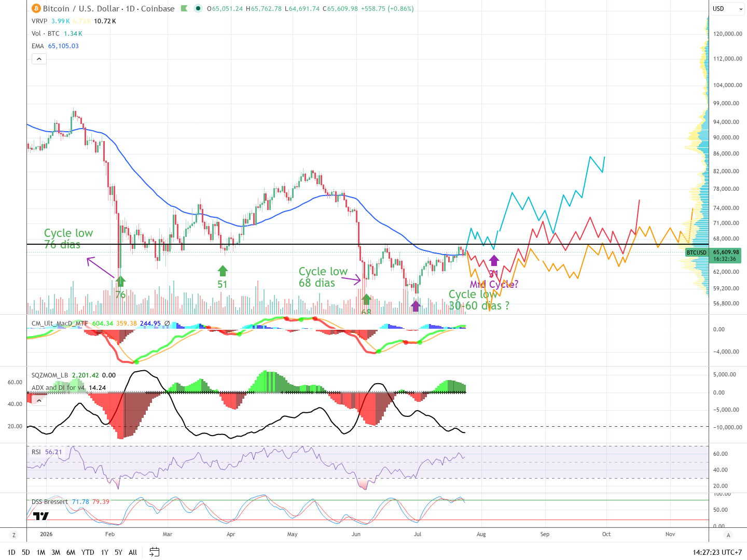The width and height of the screenshot is (747, 560).
Task: Click the orange Bitcoin symbol logo
Action: coord(36,8)
